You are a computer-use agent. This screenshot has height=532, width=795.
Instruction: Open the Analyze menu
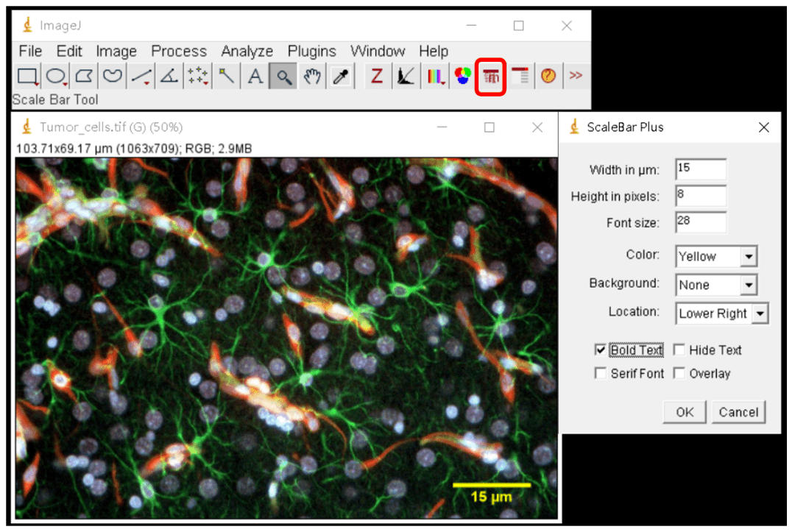click(x=247, y=51)
